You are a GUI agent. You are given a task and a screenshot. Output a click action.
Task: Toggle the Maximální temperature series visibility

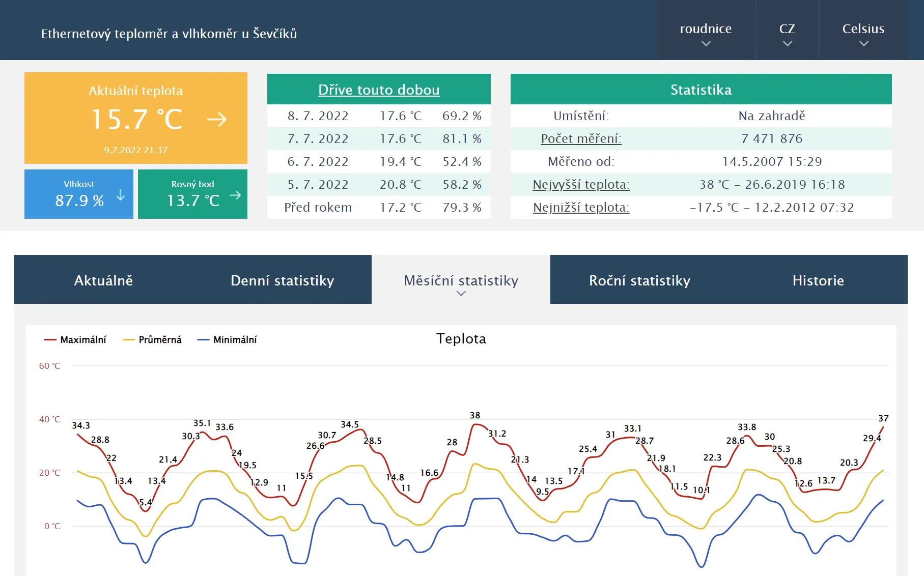pos(83,338)
